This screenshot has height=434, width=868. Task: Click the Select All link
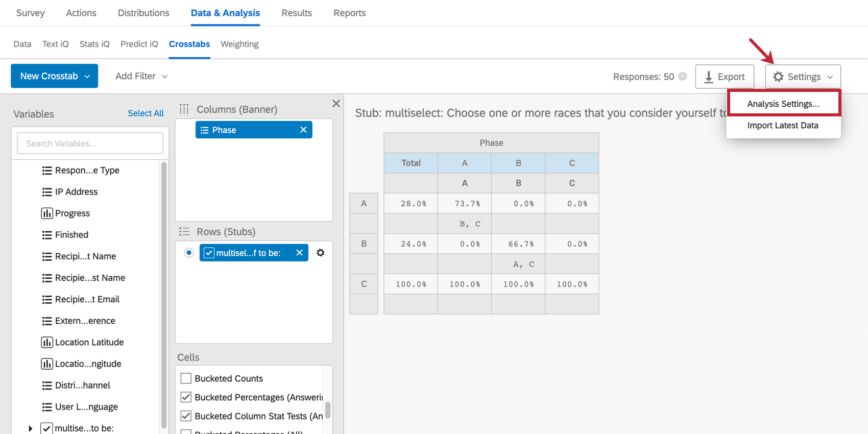146,113
